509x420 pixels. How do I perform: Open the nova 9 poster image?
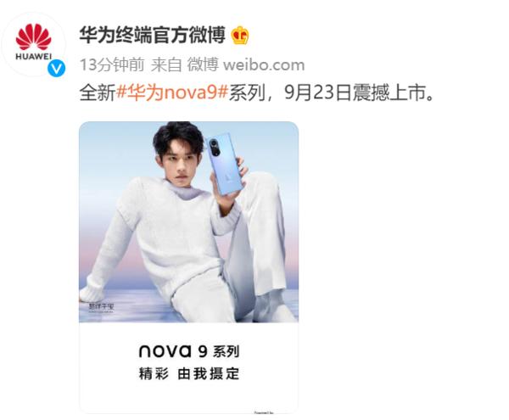pyautogui.click(x=188, y=267)
